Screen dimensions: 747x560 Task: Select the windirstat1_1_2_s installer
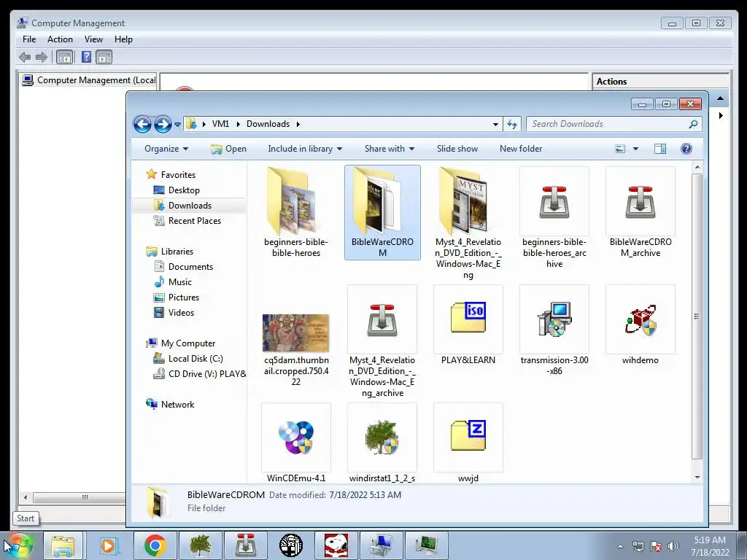[382, 443]
